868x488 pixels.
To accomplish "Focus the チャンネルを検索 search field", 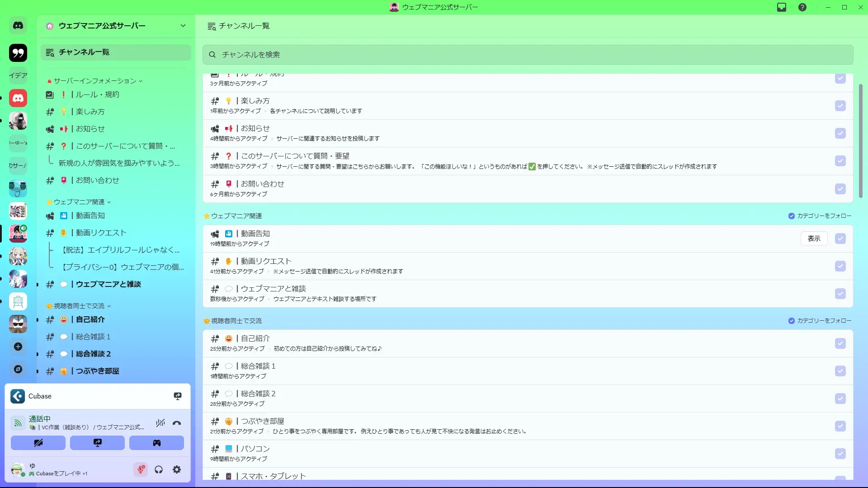I will click(x=527, y=55).
